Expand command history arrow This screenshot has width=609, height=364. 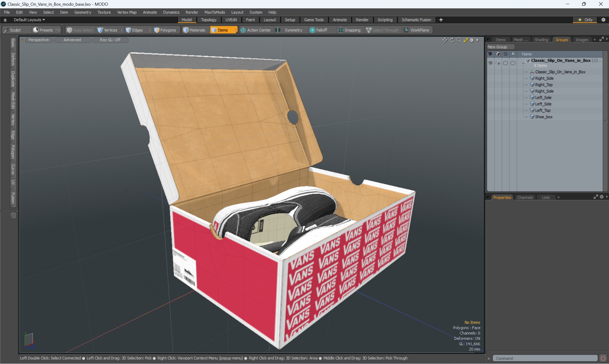tap(489, 358)
